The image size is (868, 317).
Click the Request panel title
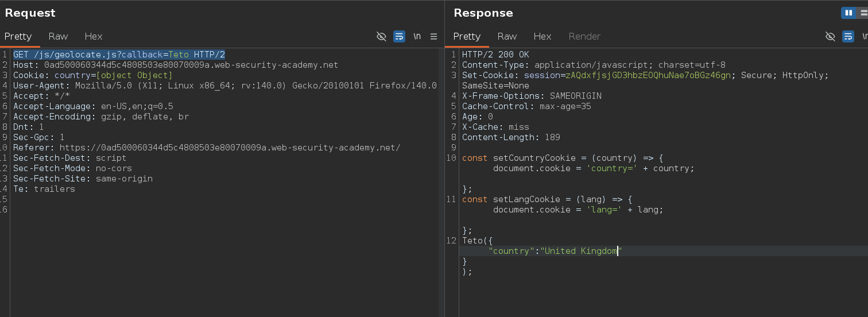[30, 13]
